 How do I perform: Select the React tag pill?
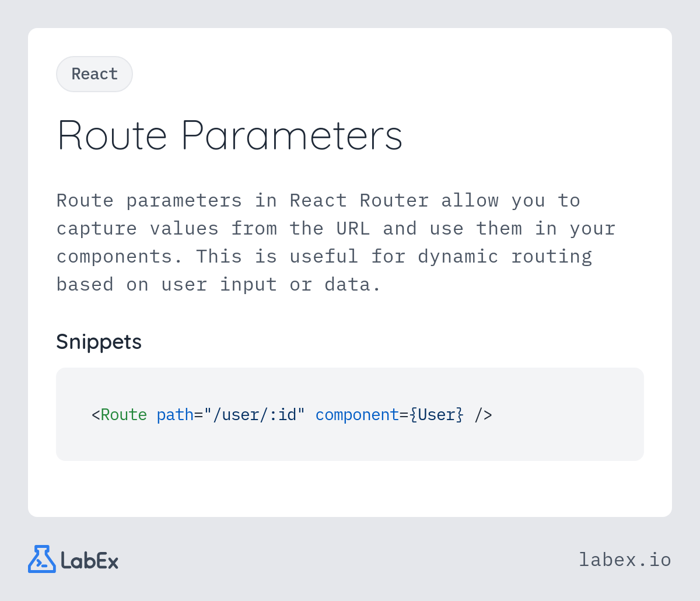click(x=94, y=74)
